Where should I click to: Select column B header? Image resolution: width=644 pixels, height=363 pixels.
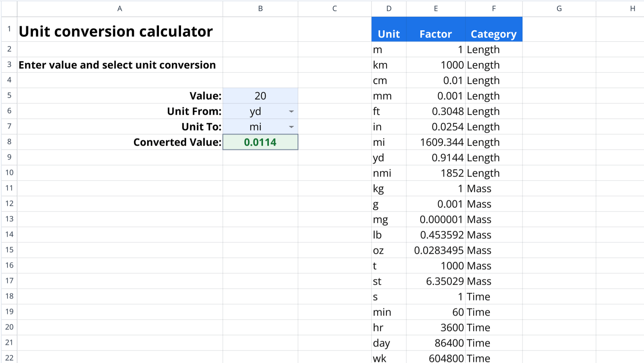tap(260, 8)
